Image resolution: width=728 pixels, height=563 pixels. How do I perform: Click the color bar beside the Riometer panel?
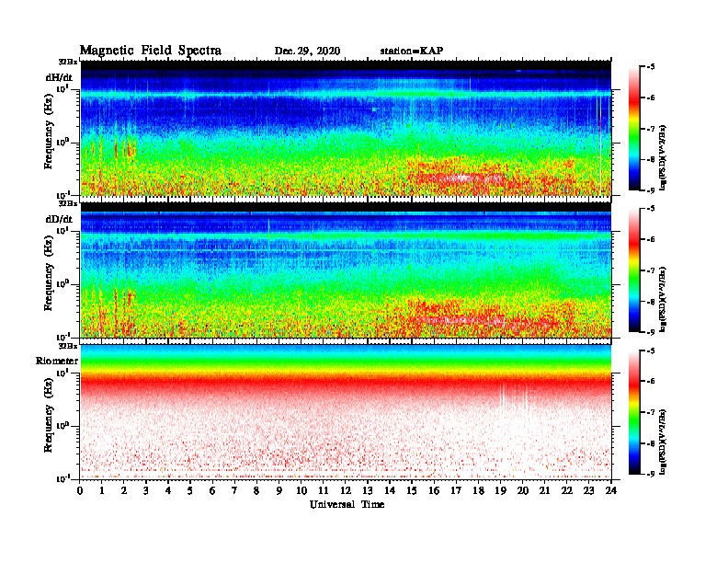pos(634,412)
